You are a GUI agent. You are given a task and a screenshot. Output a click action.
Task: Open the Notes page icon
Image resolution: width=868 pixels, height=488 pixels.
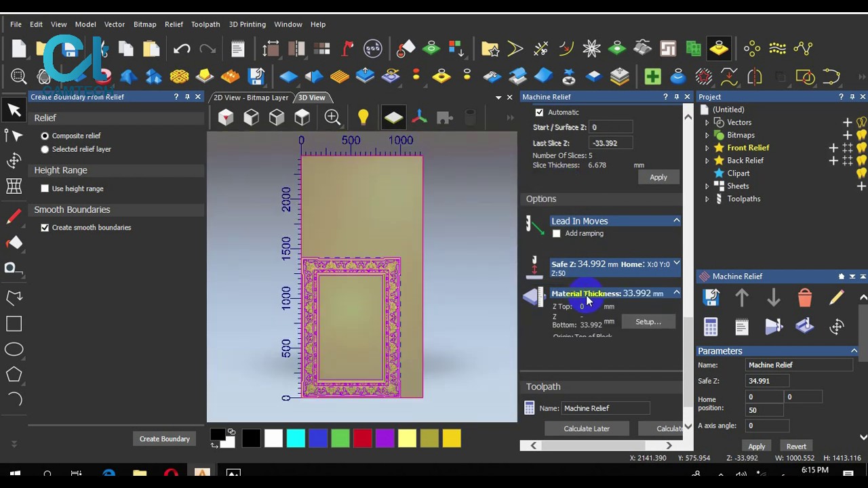tap(237, 48)
